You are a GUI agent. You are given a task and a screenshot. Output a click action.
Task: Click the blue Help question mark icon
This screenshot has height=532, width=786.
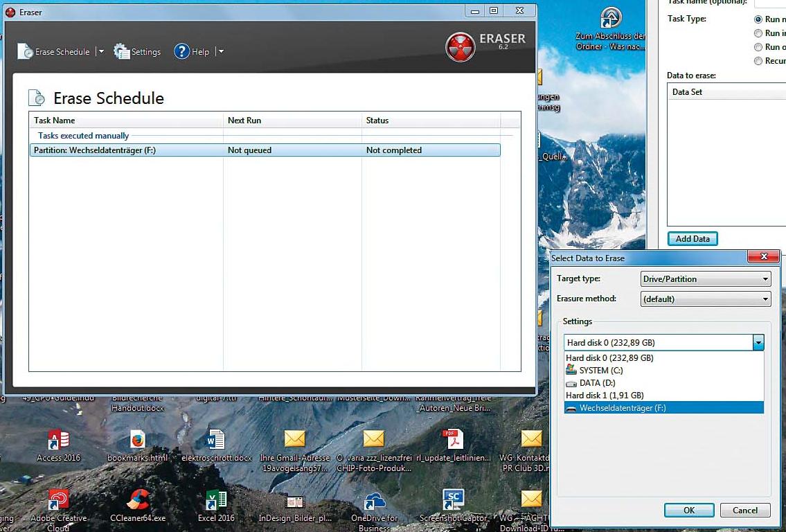[x=181, y=51]
